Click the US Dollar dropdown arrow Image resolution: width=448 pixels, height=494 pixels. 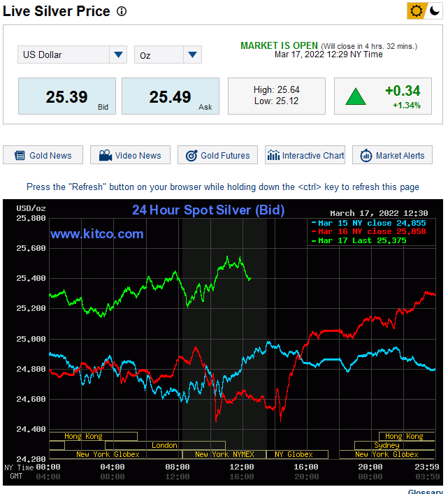(118, 55)
